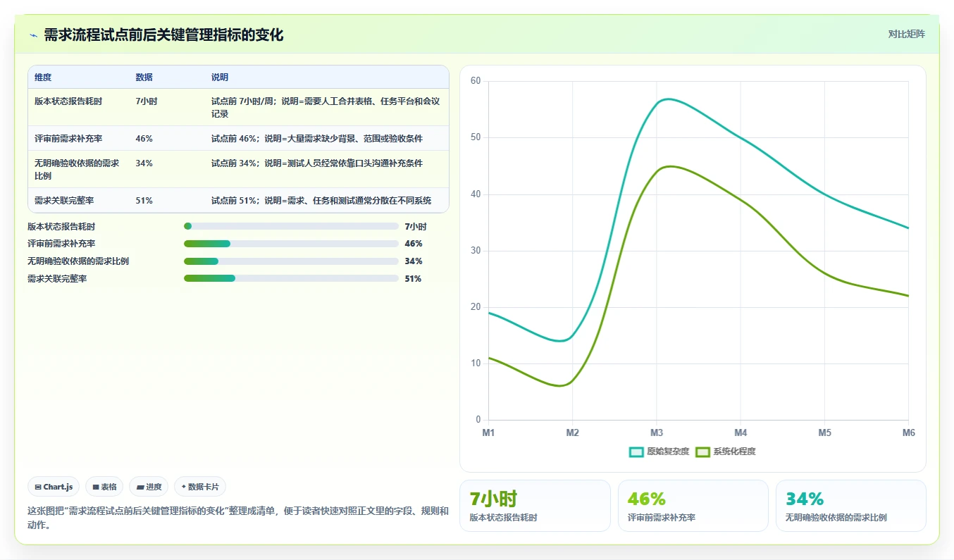Image resolution: width=954 pixels, height=560 pixels.
Task: Click description starting 试点前 34%
Action: pyautogui.click(x=317, y=163)
